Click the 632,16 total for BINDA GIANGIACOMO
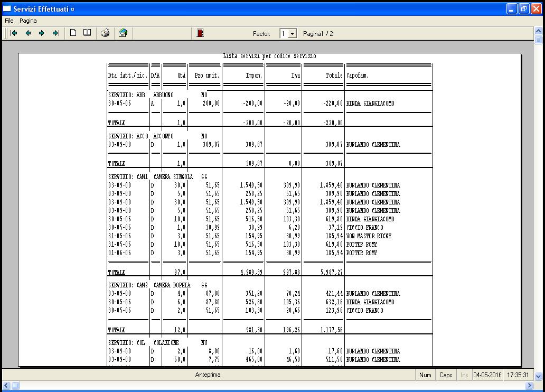This screenshot has height=392, width=545. pos(334,302)
